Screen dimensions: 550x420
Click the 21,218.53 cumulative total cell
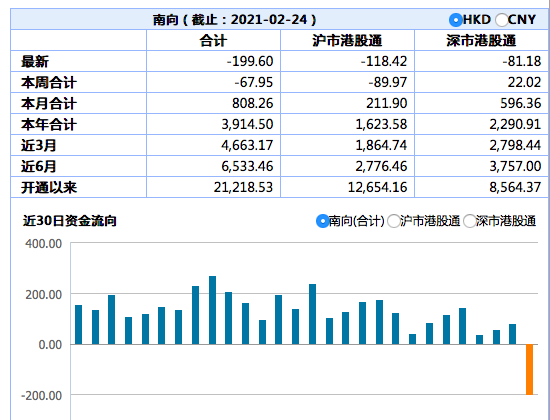(x=213, y=187)
